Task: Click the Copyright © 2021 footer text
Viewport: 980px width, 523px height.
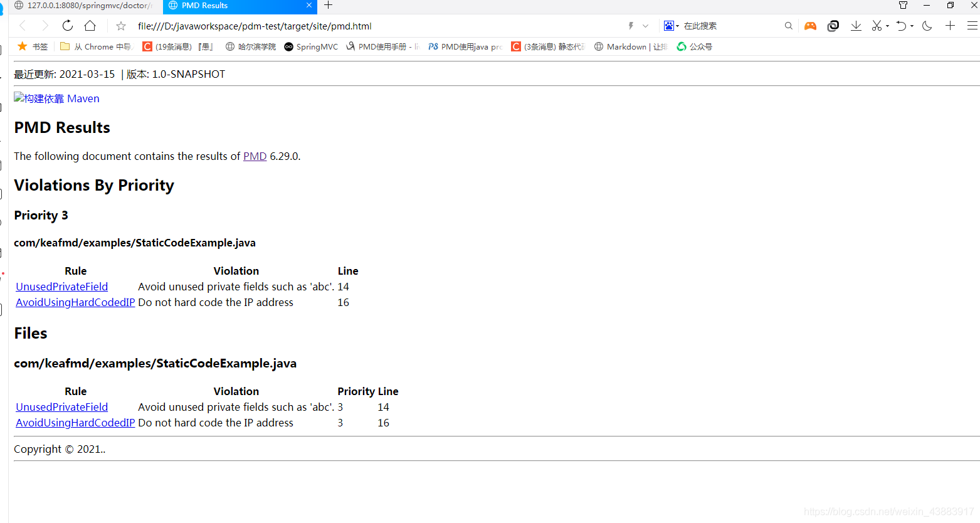Action: coord(60,449)
